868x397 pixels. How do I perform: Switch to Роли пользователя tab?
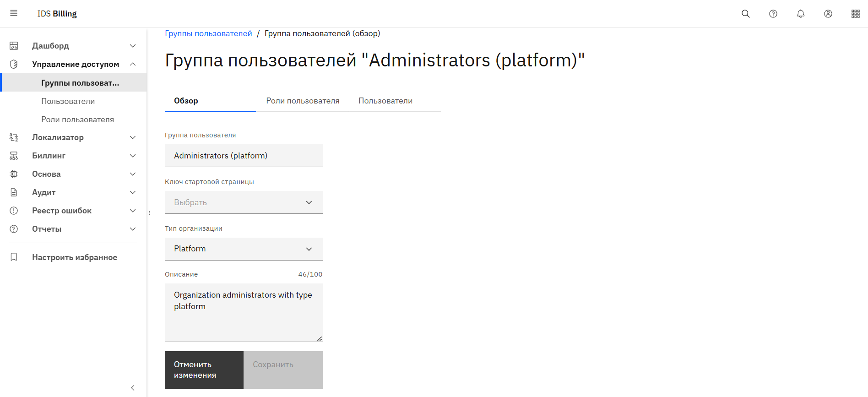click(x=303, y=101)
